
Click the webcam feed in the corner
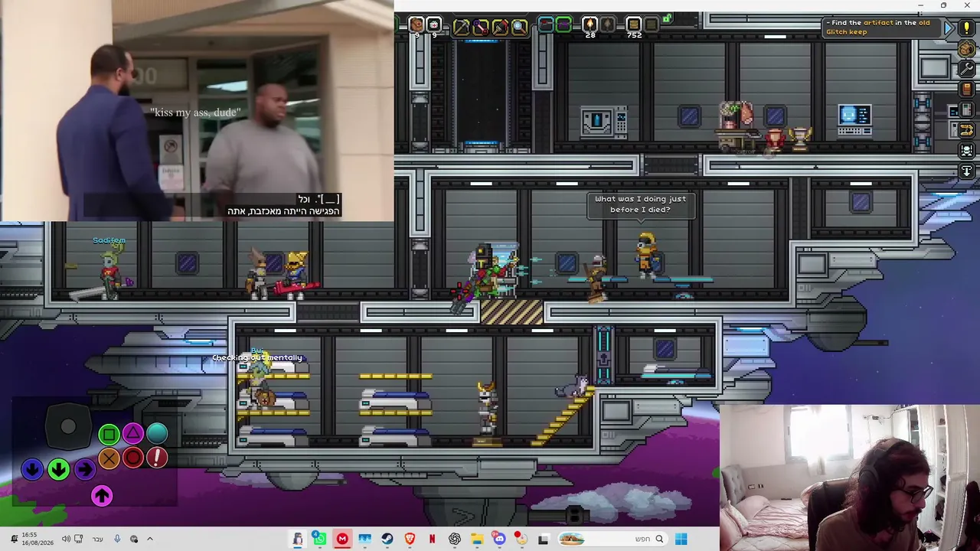tap(850, 478)
